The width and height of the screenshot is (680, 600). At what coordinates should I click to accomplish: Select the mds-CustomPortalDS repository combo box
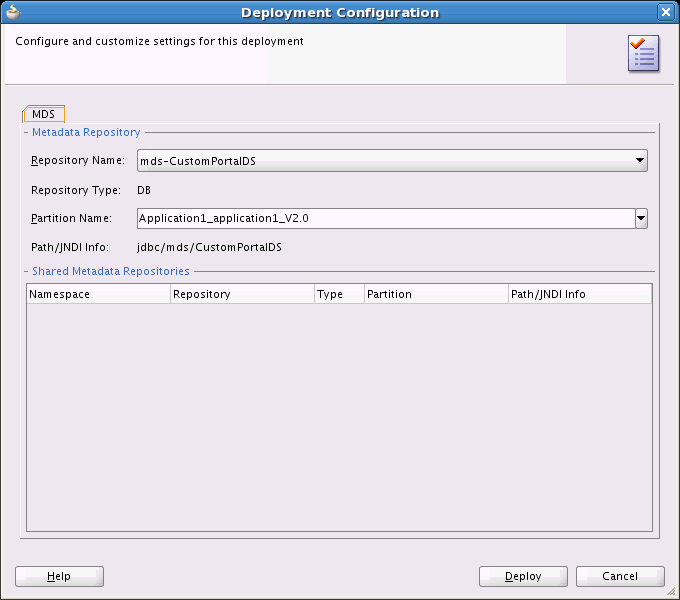392,161
